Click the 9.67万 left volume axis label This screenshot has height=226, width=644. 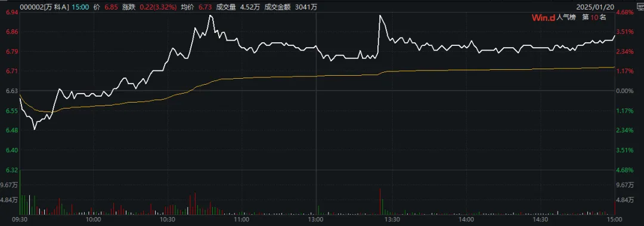(x=9, y=185)
